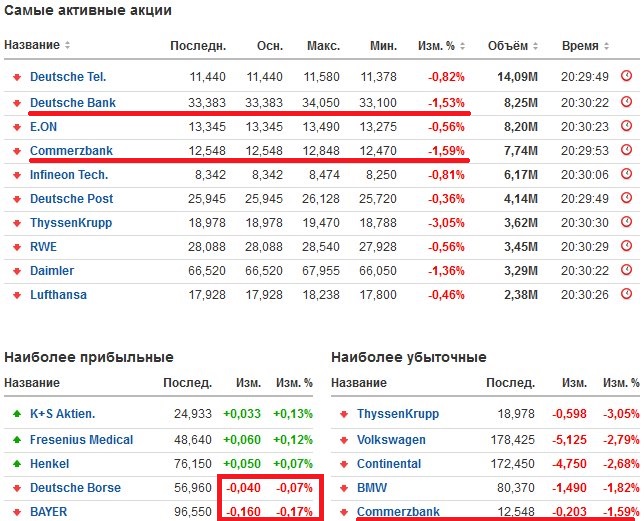The height and width of the screenshot is (521, 644).
Task: Click the clock icon in Deutsche Bank row
Action: [x=627, y=101]
